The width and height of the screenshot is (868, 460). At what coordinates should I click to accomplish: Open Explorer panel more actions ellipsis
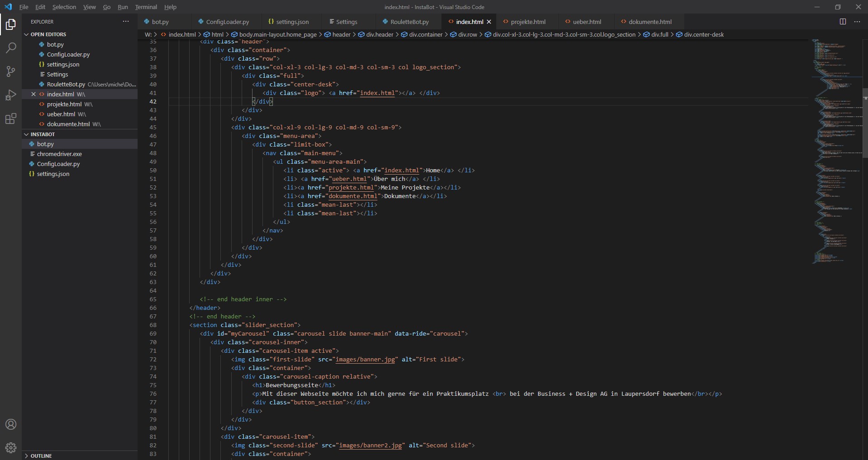(126, 22)
